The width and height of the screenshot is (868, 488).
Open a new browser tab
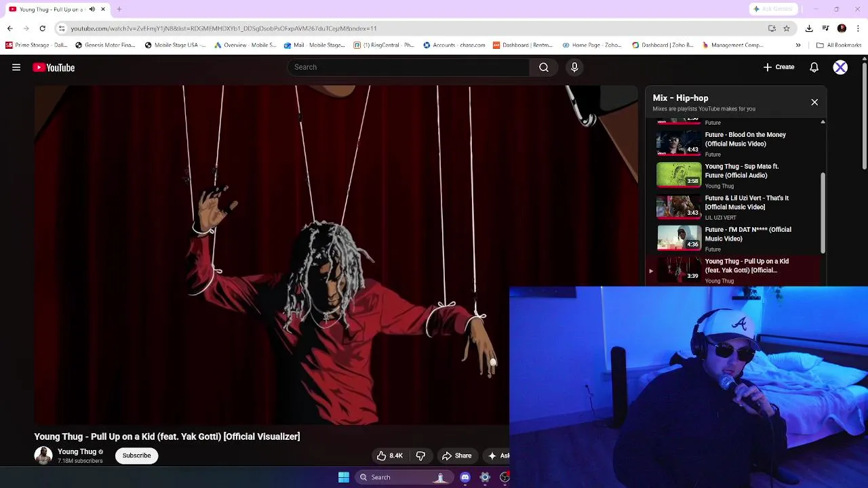point(119,9)
